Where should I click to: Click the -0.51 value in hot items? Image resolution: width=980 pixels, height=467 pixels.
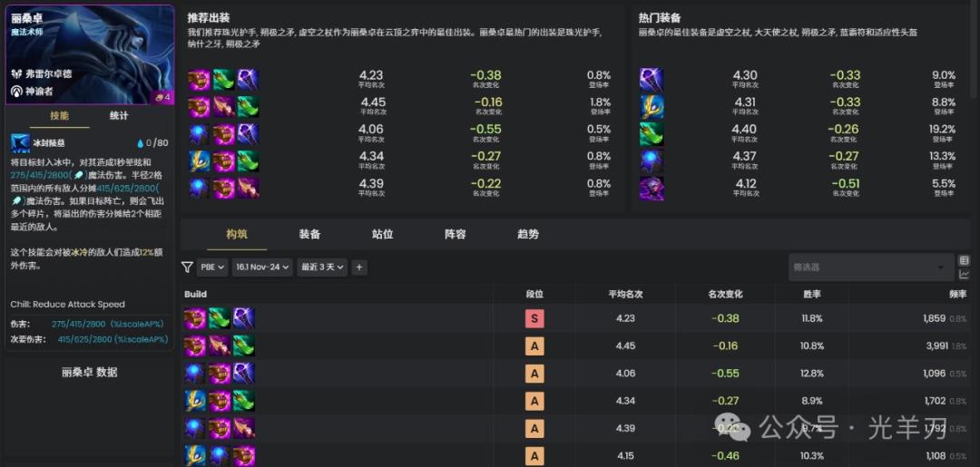point(844,183)
